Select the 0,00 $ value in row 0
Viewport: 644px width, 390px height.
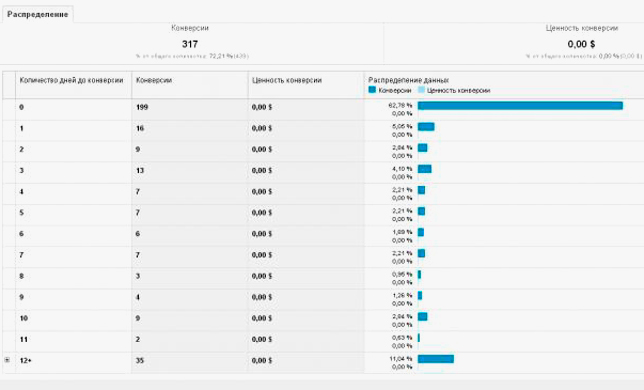pyautogui.click(x=262, y=107)
